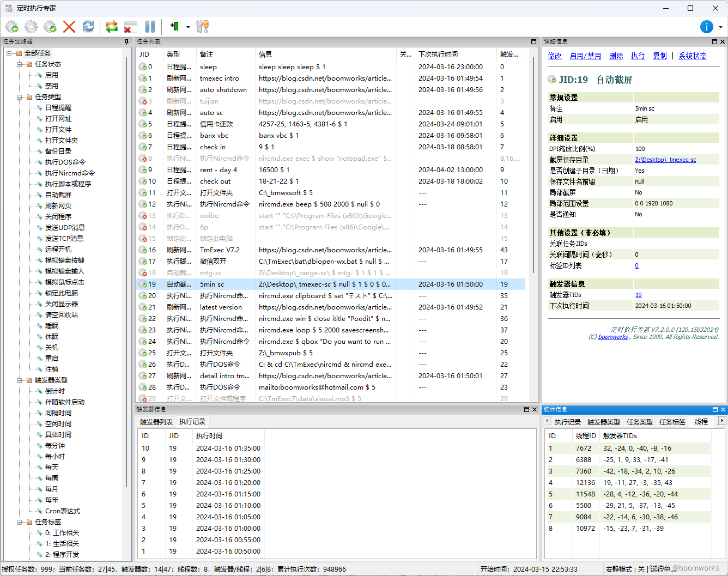Select 执行记录 tab in 统计信息 panel
This screenshot has width=728, height=576.
click(568, 422)
